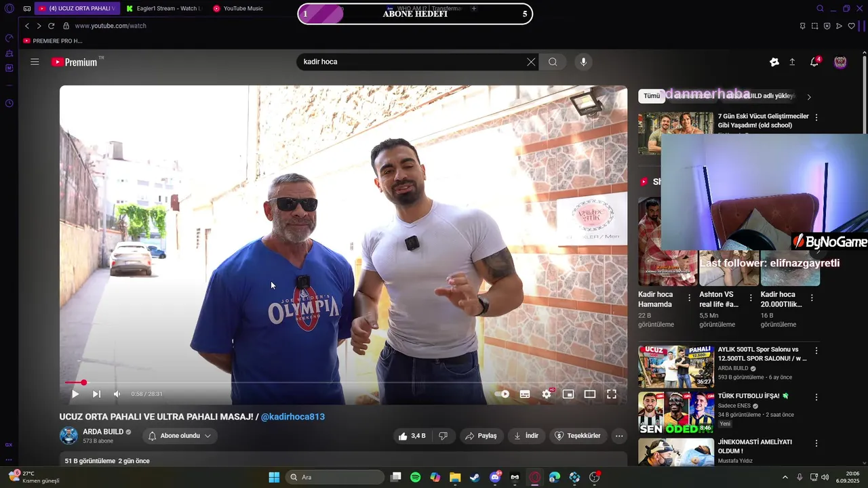Run search with the magnifier button
The image size is (868, 488).
coord(553,62)
